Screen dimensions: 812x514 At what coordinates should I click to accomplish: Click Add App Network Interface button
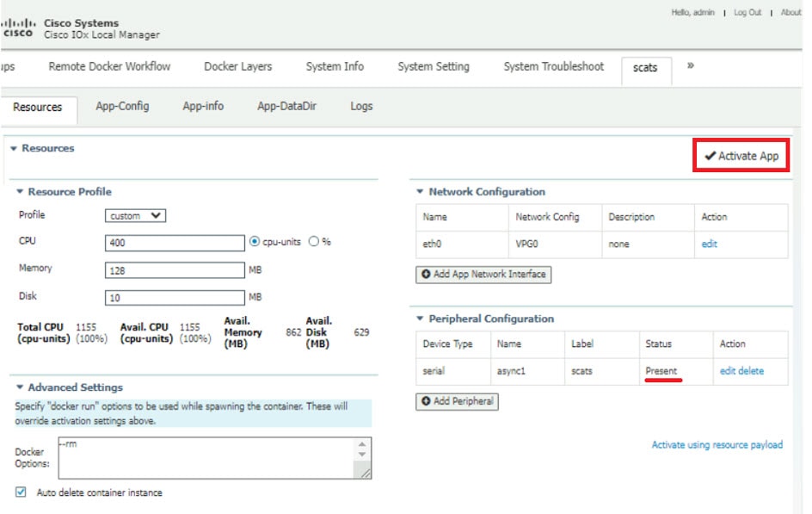click(483, 275)
